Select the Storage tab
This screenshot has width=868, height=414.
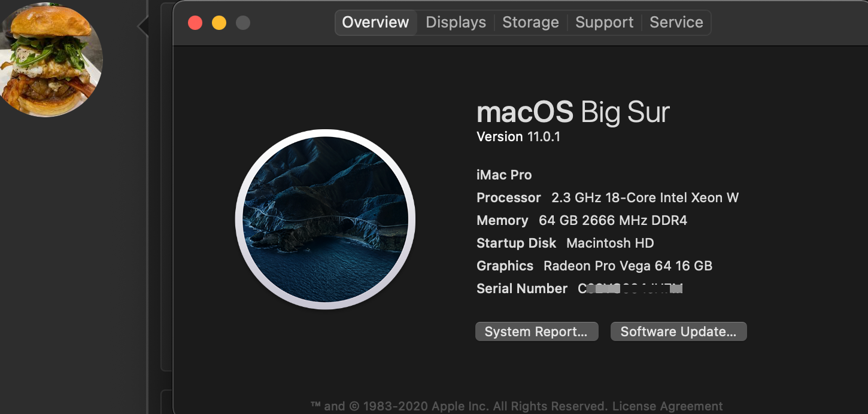[x=530, y=23]
